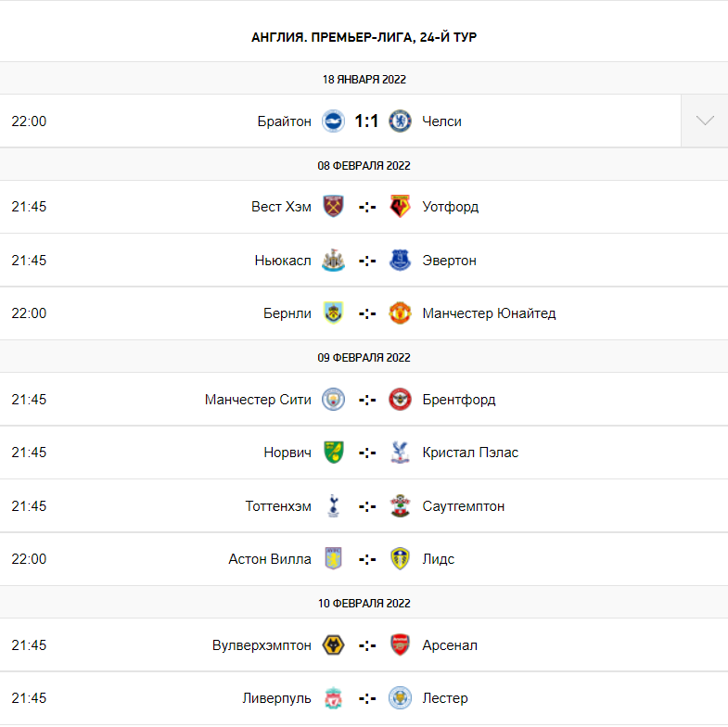
Task: Click the Tottenham crest icon
Action: [333, 506]
